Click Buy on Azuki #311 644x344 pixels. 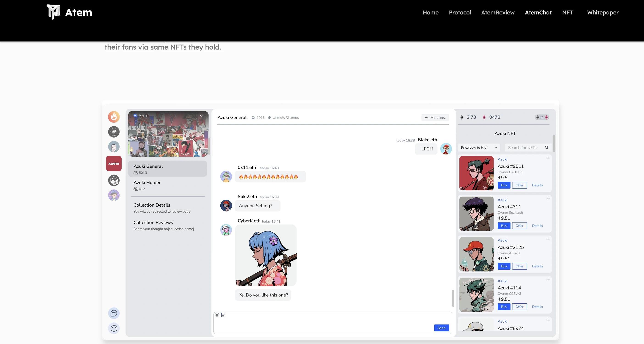pos(504,225)
